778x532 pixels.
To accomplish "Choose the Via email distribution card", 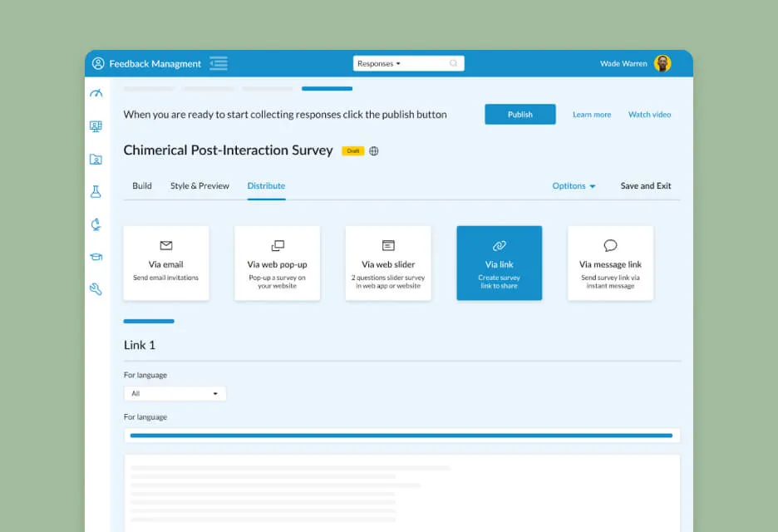I will 166,263.
